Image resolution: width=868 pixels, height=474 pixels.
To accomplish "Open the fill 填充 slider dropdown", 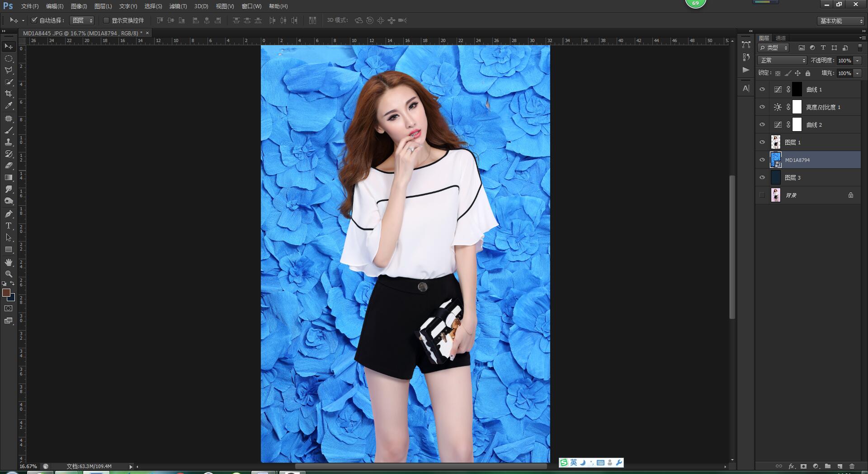I will point(858,73).
